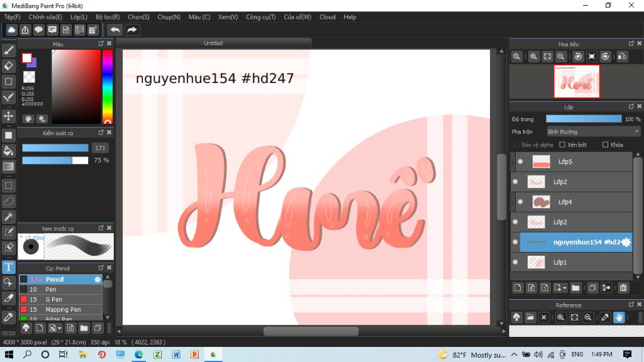
Task: Click the brush size 171 field
Action: click(100, 148)
